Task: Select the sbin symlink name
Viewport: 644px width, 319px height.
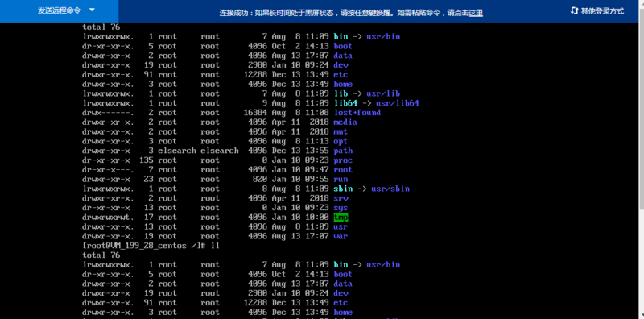Action: click(343, 188)
